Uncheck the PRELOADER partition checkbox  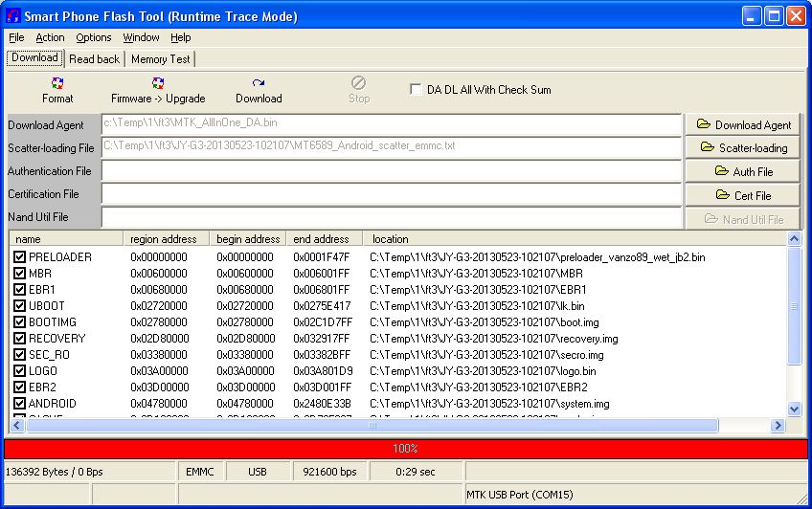[19, 257]
